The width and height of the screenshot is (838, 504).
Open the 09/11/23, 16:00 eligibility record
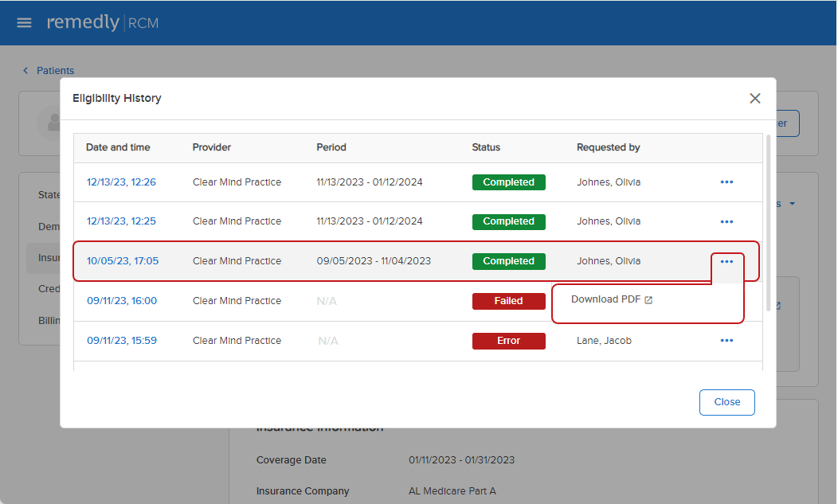(x=121, y=301)
